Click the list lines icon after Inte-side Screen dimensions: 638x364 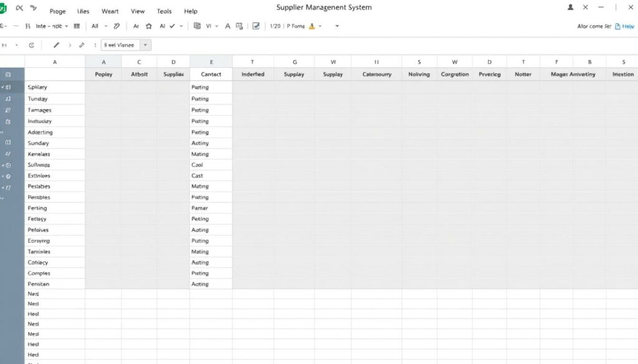click(x=77, y=26)
